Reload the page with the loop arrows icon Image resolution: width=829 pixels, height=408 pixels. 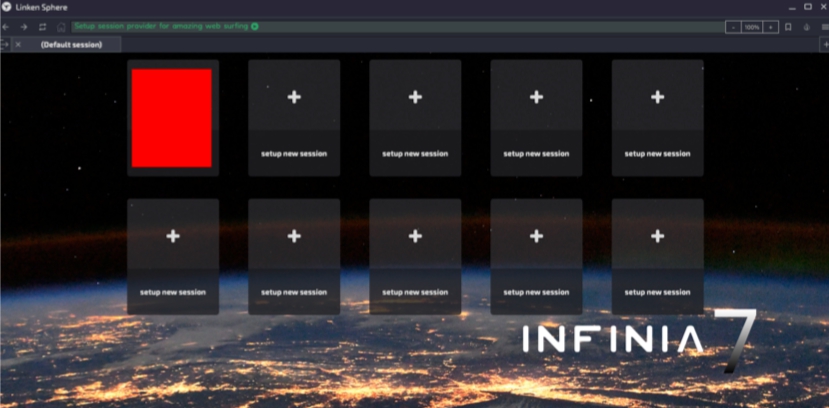[42, 27]
